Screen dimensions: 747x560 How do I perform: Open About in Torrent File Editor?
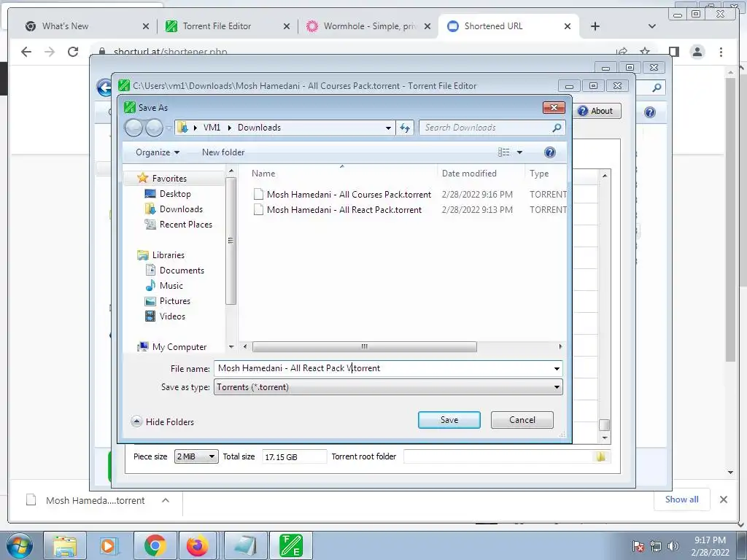[595, 111]
